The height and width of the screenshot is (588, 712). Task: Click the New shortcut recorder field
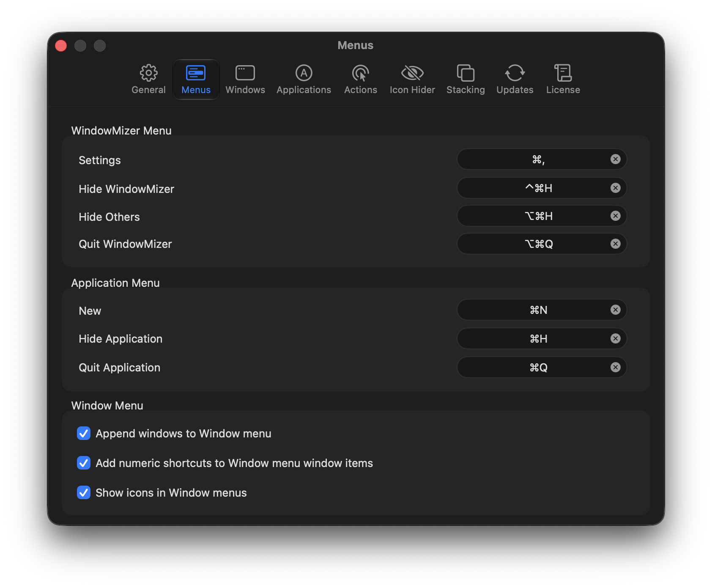542,310
